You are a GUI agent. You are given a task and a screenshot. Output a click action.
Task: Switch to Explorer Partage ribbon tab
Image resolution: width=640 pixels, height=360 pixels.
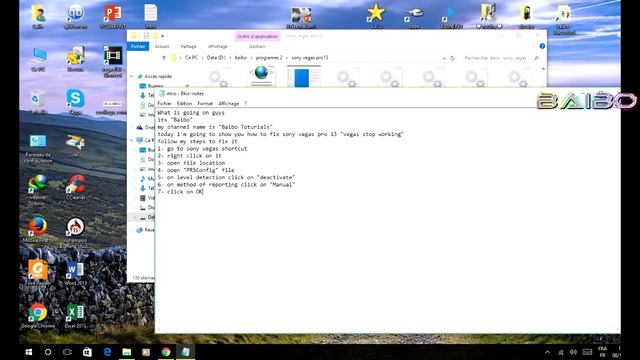[189, 47]
